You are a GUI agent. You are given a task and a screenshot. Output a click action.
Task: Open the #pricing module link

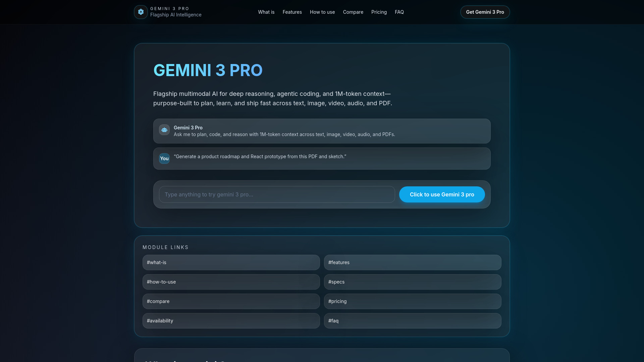pyautogui.click(x=412, y=301)
